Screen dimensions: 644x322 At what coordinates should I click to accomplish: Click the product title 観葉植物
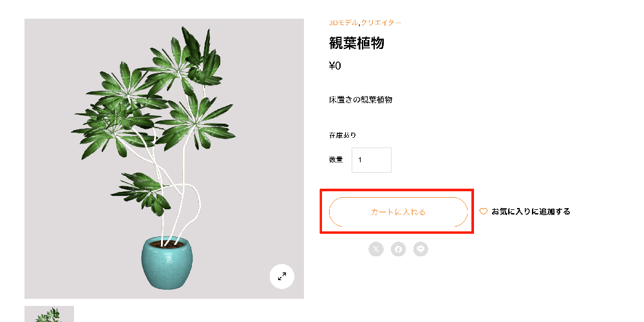357,43
